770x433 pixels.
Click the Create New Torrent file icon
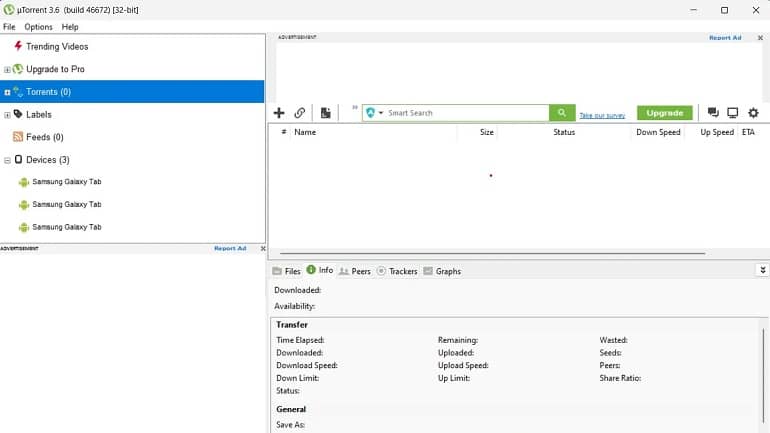click(x=325, y=113)
